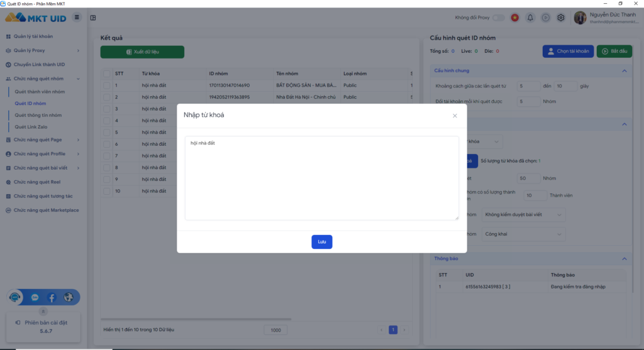
Task: Click the Lưu button to save keywords
Action: [321, 242]
